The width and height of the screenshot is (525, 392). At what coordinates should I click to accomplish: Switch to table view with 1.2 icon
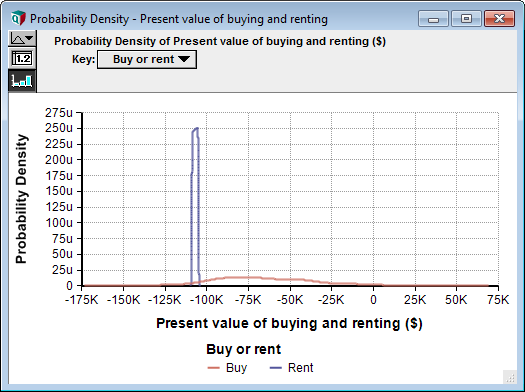[x=22, y=59]
